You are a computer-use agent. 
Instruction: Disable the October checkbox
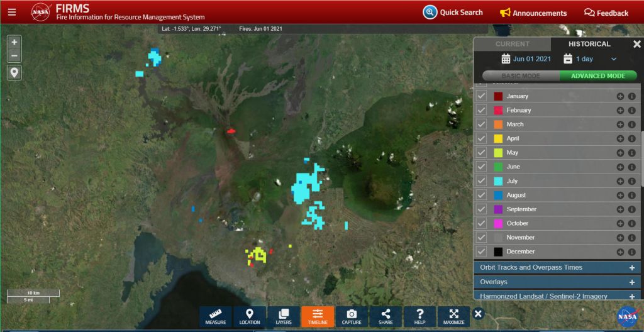[x=482, y=223]
